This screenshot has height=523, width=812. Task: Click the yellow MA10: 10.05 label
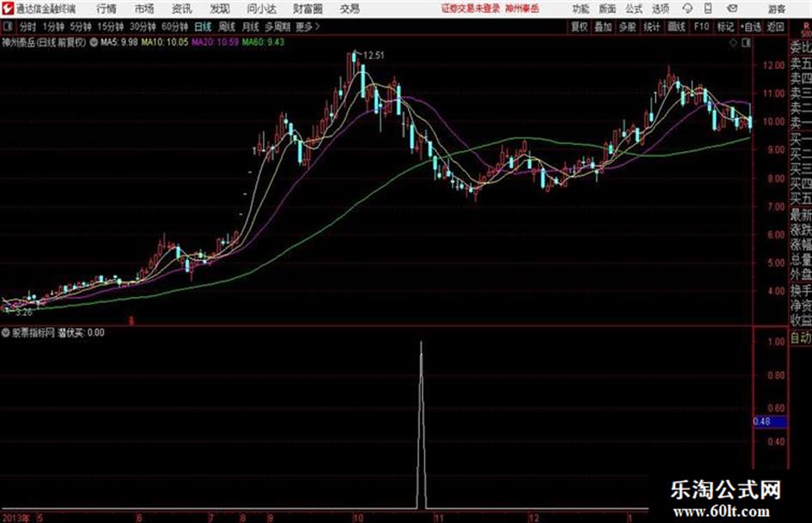click(x=165, y=42)
